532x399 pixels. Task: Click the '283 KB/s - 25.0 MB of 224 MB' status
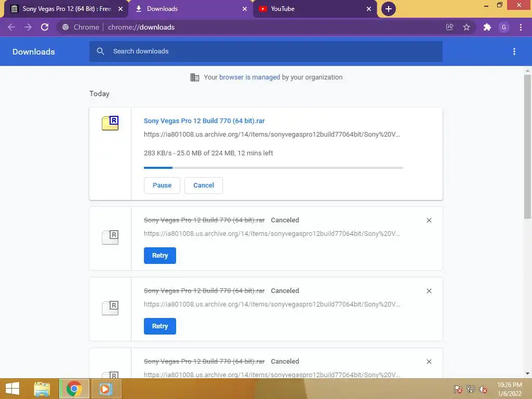(208, 153)
